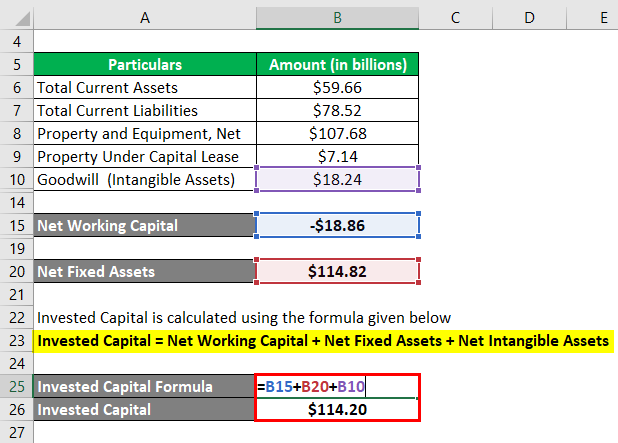The width and height of the screenshot is (618, 443).
Task: Click the row 10 header
Action: 17,179
